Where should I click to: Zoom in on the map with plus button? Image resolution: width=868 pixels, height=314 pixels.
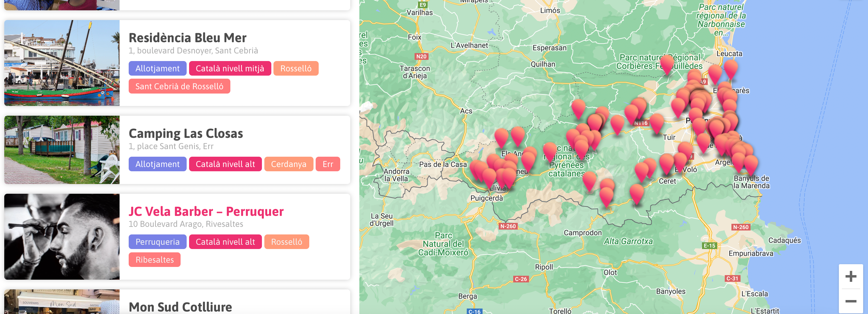tap(850, 277)
